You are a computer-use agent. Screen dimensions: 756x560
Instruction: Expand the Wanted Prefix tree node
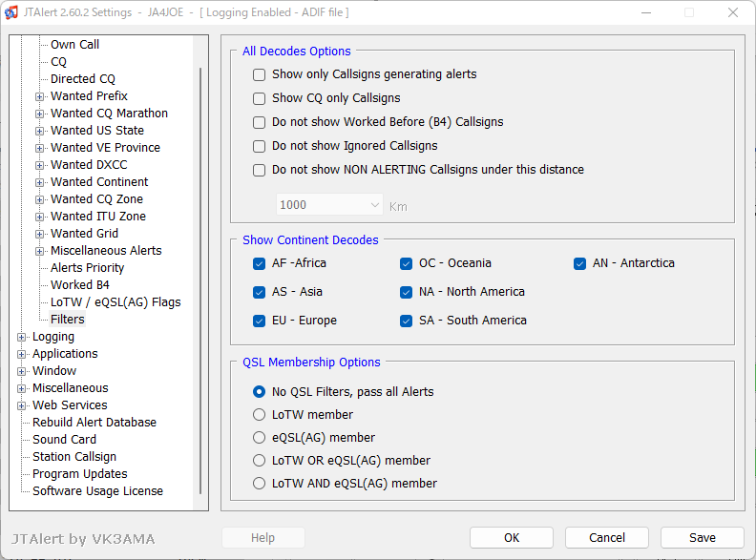[x=39, y=96]
